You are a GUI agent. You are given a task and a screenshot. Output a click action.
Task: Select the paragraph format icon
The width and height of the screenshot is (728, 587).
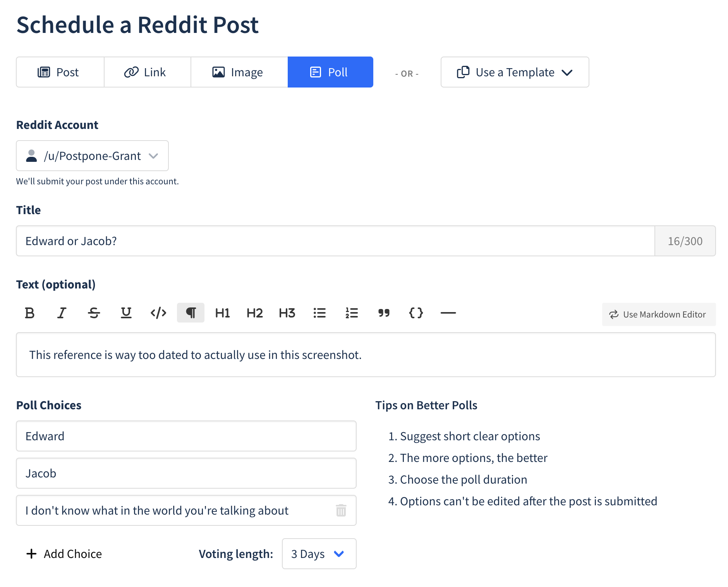[x=191, y=313]
